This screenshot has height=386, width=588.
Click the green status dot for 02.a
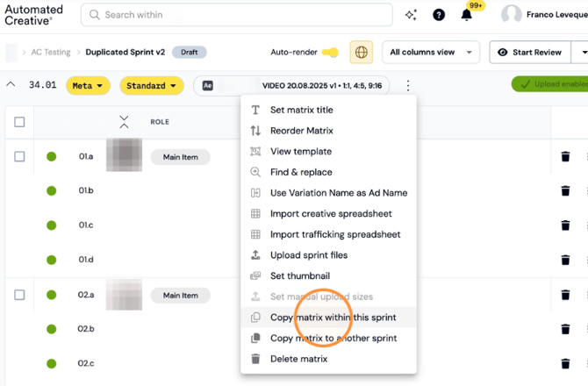(52, 295)
